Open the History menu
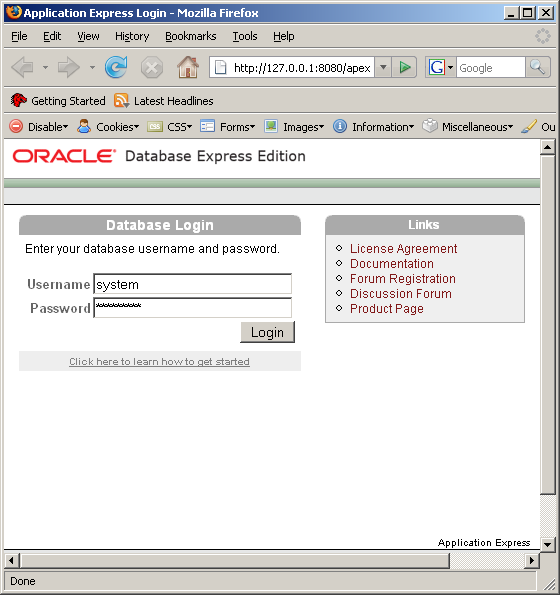The height and width of the screenshot is (595, 560). 132,36
